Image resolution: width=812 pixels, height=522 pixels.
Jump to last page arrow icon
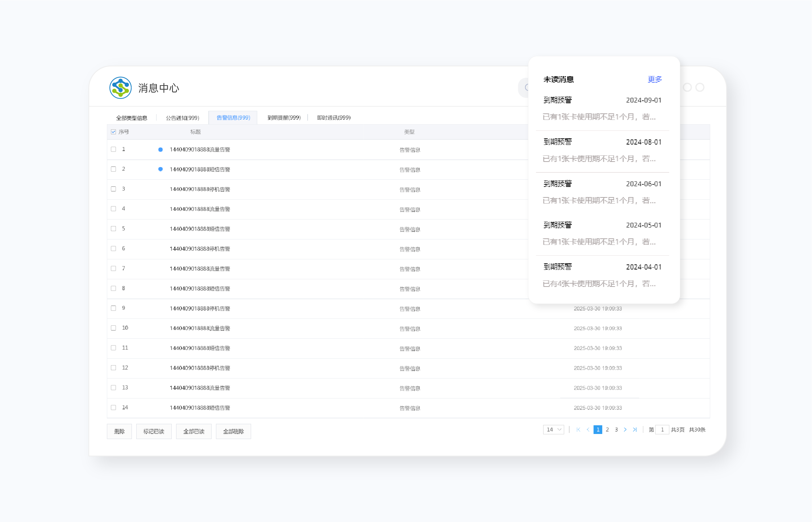click(x=634, y=430)
